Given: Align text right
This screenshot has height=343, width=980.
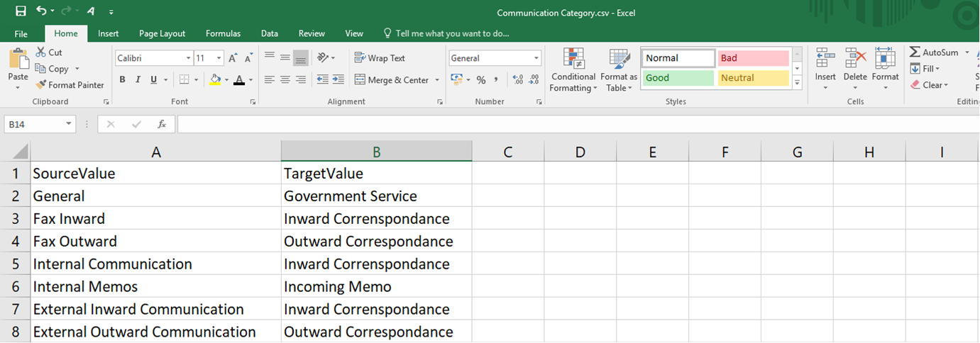Looking at the screenshot, I should [300, 80].
